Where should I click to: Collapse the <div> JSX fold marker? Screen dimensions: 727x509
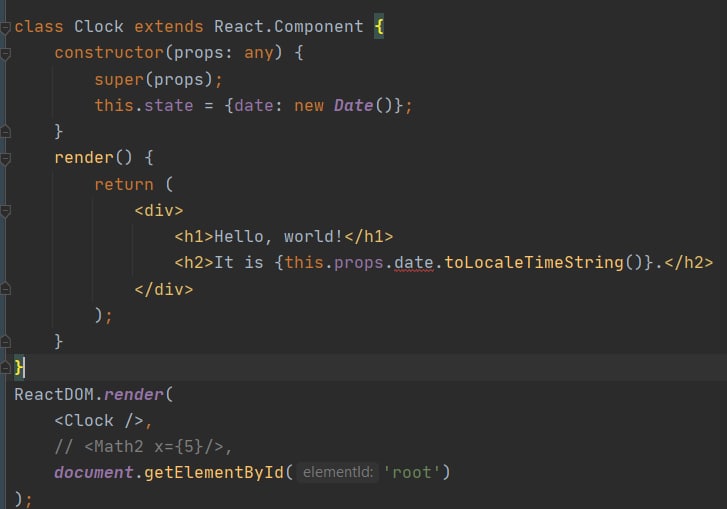point(5,211)
